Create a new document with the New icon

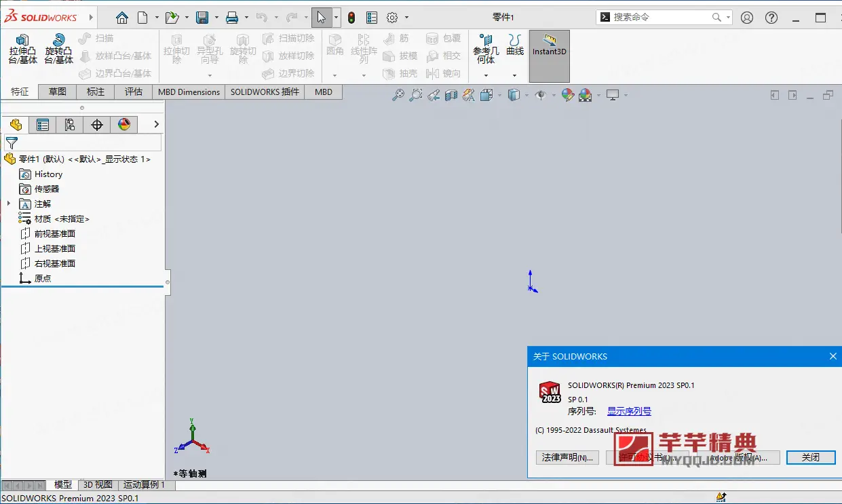click(x=142, y=18)
